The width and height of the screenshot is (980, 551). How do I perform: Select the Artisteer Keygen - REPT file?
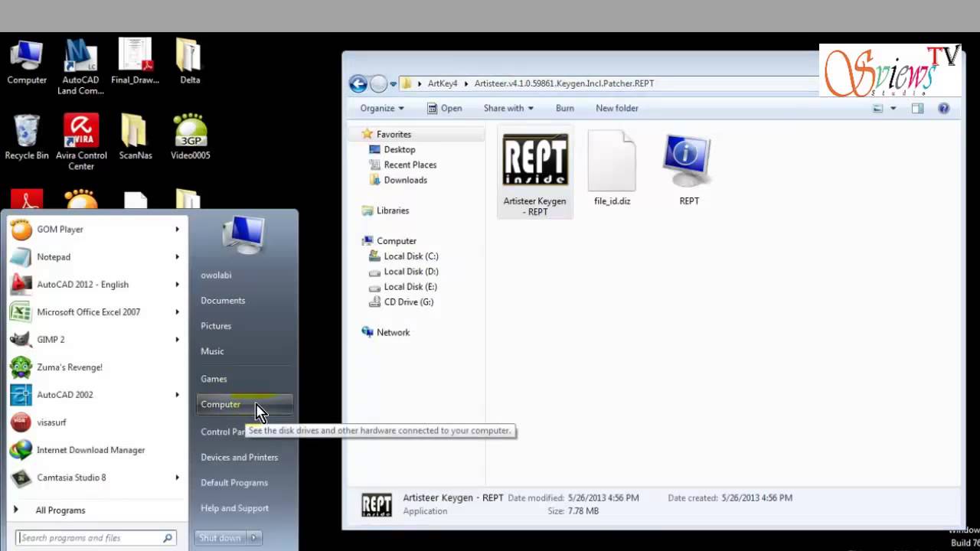coord(534,174)
